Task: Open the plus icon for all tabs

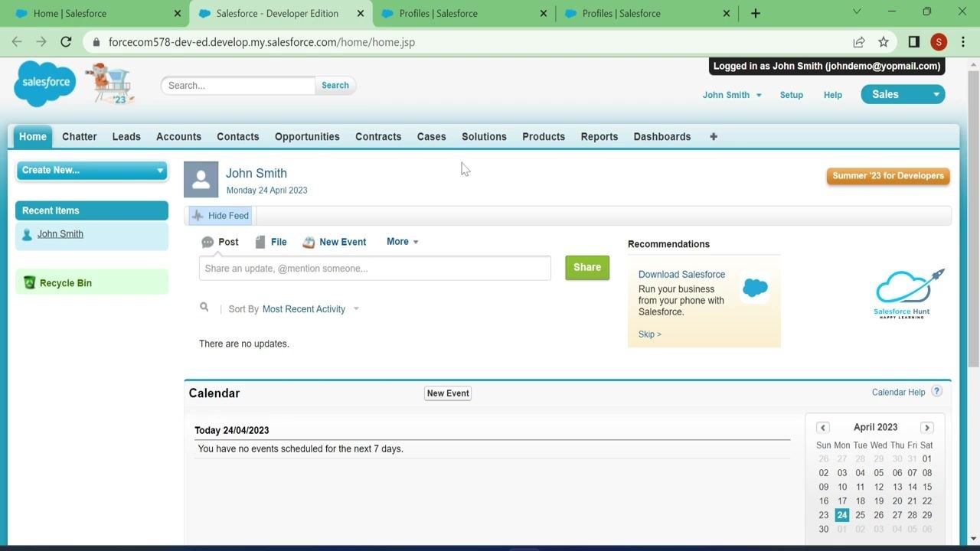Action: pyautogui.click(x=714, y=136)
